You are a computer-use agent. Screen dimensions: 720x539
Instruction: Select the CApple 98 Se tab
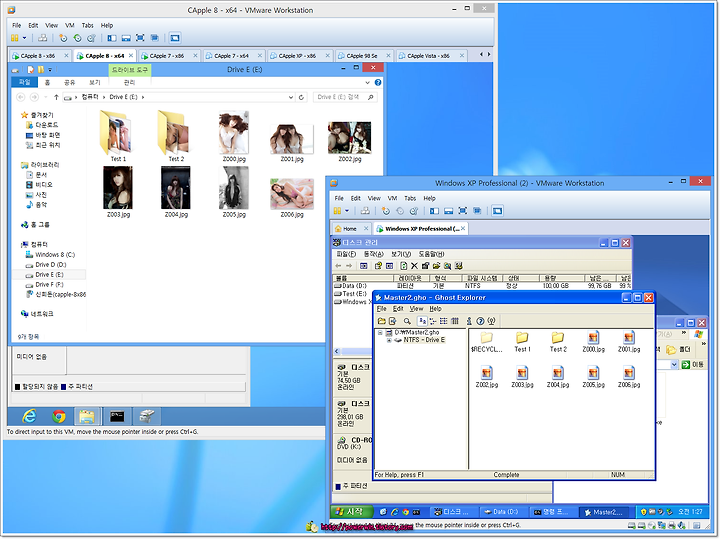coord(362,56)
